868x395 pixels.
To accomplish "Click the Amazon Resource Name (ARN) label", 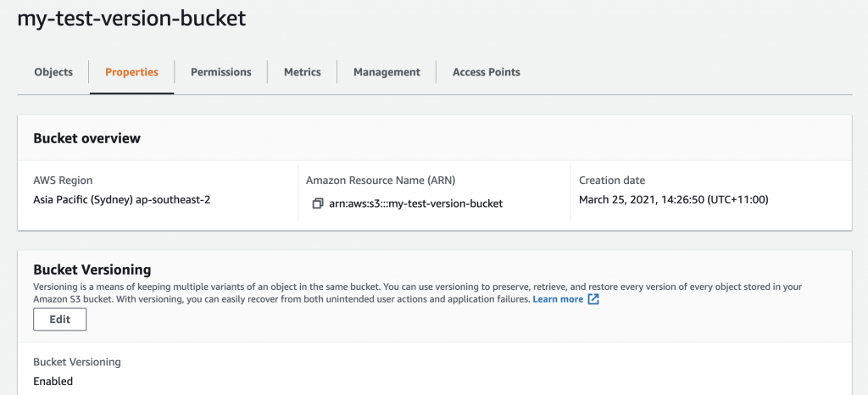I will click(x=381, y=181).
